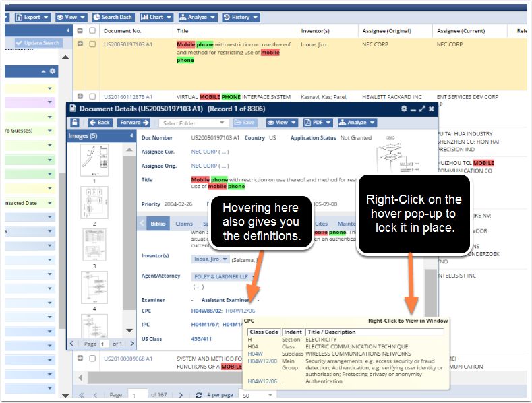Open the Select Folder dropdown
This screenshot has width=532, height=403.
(193, 123)
